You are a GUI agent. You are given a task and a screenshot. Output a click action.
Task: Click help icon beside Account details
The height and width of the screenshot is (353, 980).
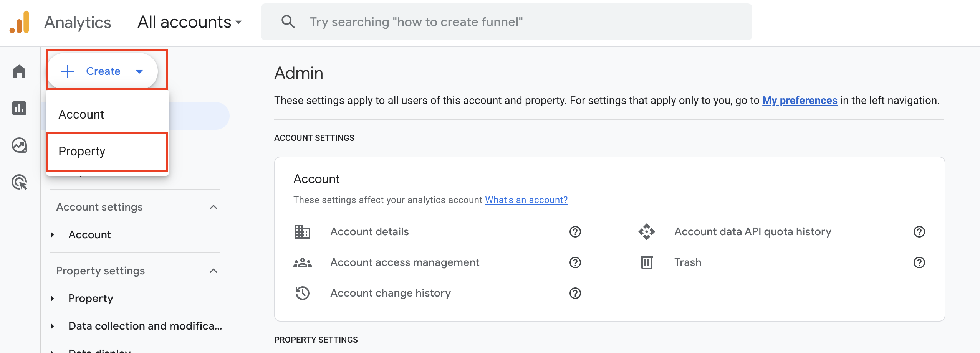(x=575, y=232)
